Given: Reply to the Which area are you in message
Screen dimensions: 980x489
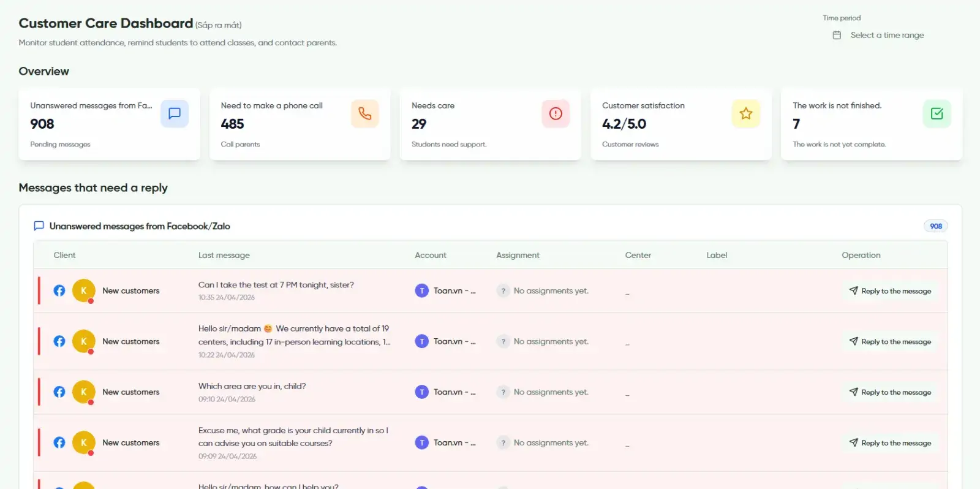Looking at the screenshot, I should 890,392.
